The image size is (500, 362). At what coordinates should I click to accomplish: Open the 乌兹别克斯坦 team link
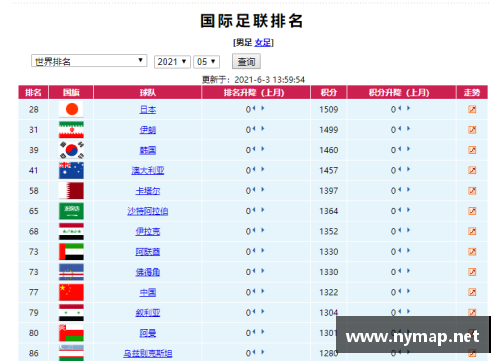pos(148,353)
